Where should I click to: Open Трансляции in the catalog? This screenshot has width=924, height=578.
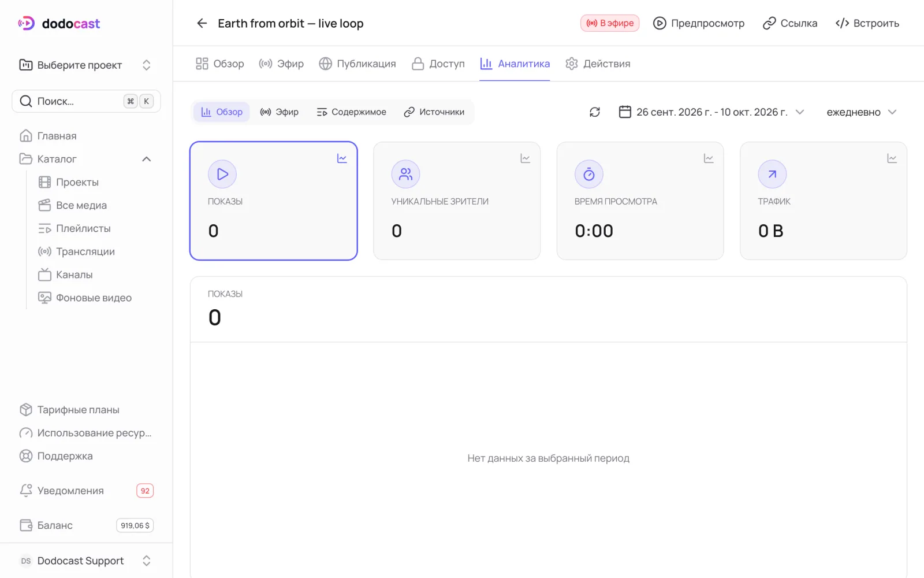(x=95, y=251)
